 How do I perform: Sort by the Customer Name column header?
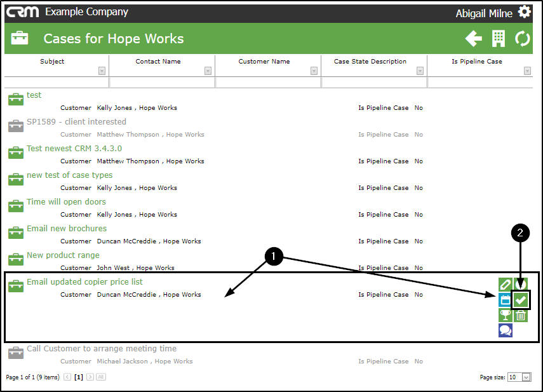click(264, 61)
